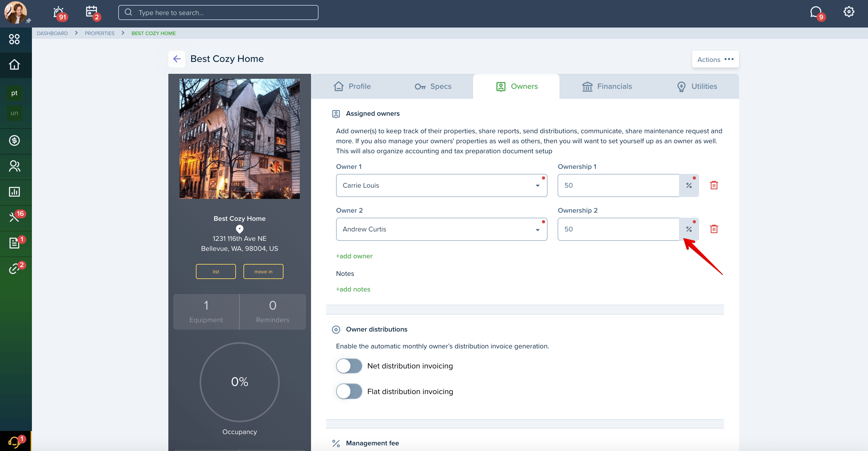Switch to the Profile tab
Image resolution: width=868 pixels, height=451 pixels.
click(352, 86)
